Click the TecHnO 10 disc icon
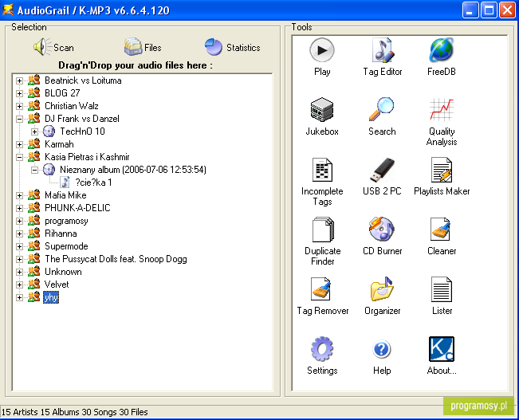The width and height of the screenshot is (519, 420). pos(49,131)
